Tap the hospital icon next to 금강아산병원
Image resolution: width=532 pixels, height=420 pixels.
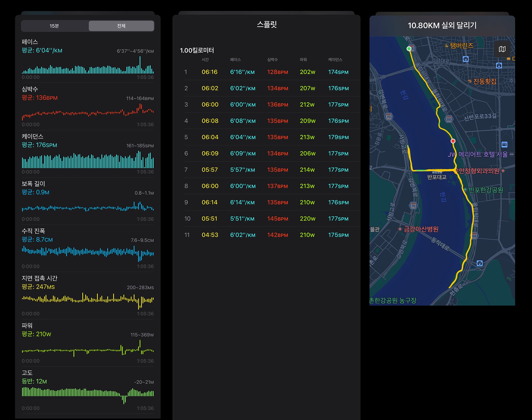(x=400, y=229)
